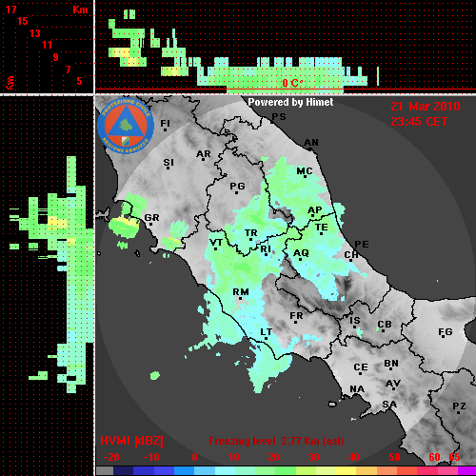Click the date '21 Mar 2010'
The image size is (476, 476).
[426, 107]
